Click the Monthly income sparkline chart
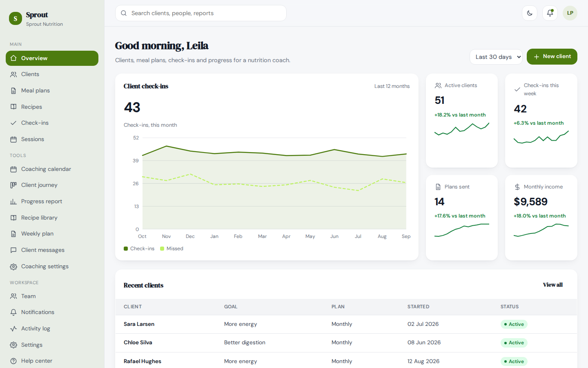Viewport: 588px width, 368px height. [541, 230]
